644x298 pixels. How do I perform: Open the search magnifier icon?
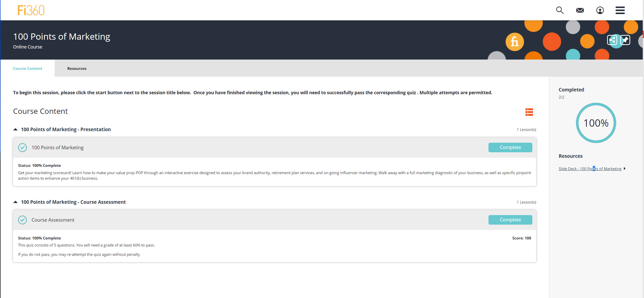pos(560,10)
